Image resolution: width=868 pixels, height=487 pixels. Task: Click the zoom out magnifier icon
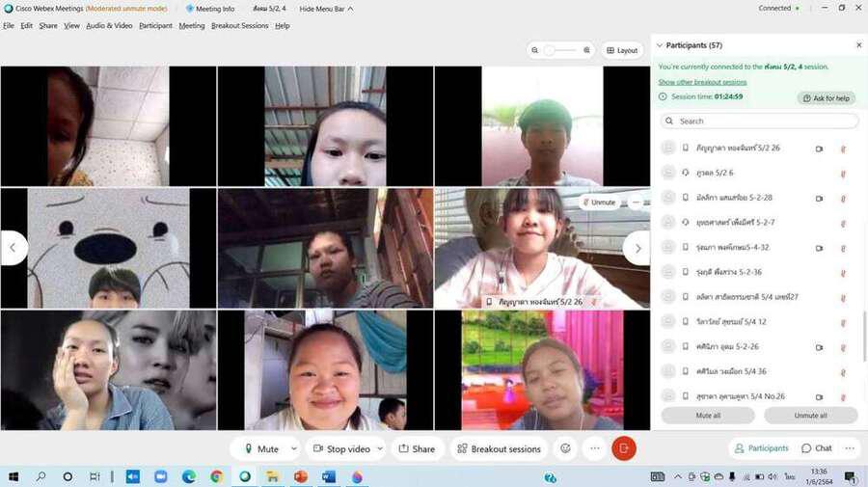pos(534,50)
